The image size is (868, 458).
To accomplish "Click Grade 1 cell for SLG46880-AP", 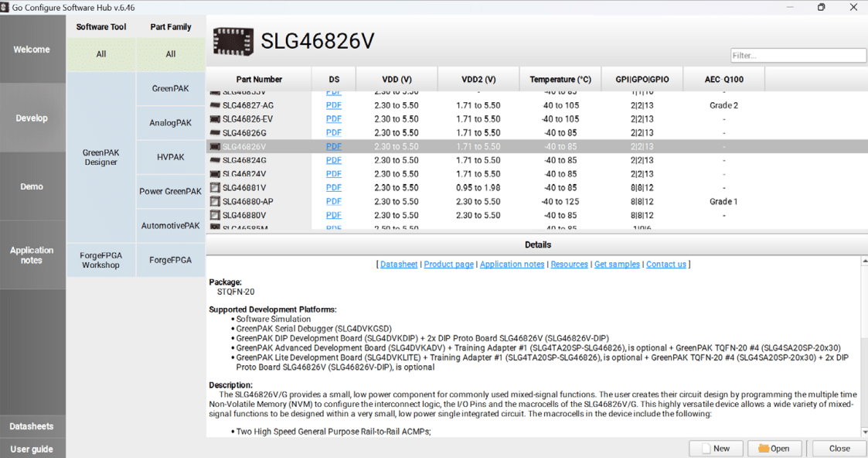I will (x=723, y=202).
